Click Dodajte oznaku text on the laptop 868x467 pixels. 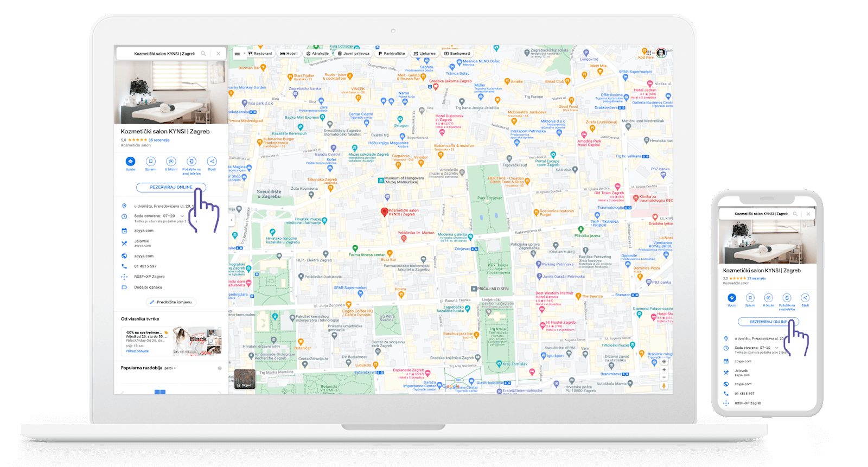pyautogui.click(x=148, y=287)
